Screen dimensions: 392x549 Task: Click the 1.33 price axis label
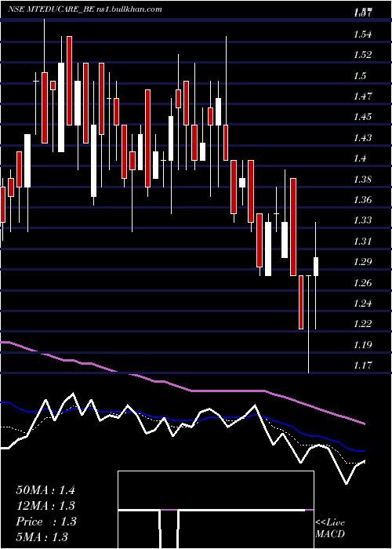[x=362, y=220]
